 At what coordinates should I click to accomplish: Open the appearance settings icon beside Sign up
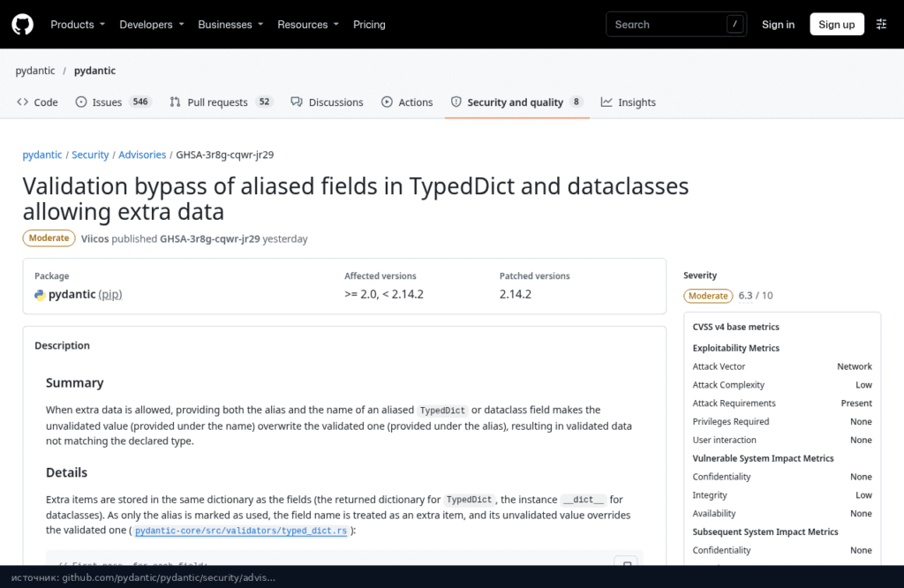click(881, 24)
